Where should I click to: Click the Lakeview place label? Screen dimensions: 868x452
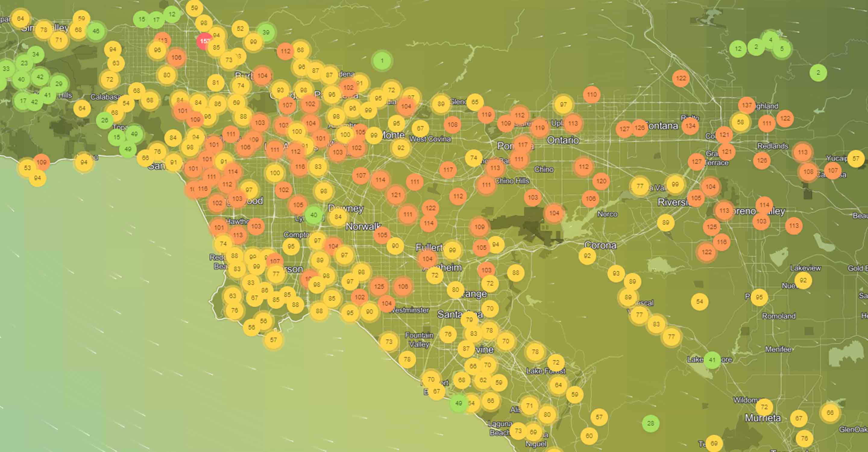click(805, 268)
